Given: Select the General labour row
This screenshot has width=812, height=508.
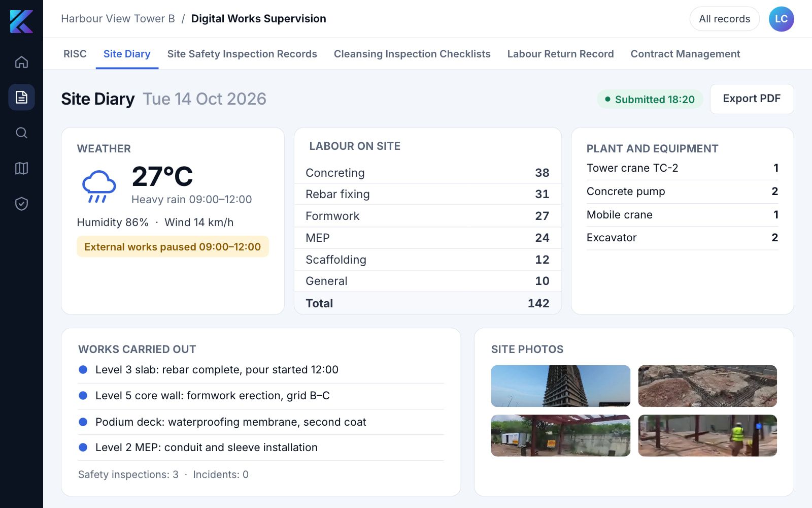Looking at the screenshot, I should 428,281.
